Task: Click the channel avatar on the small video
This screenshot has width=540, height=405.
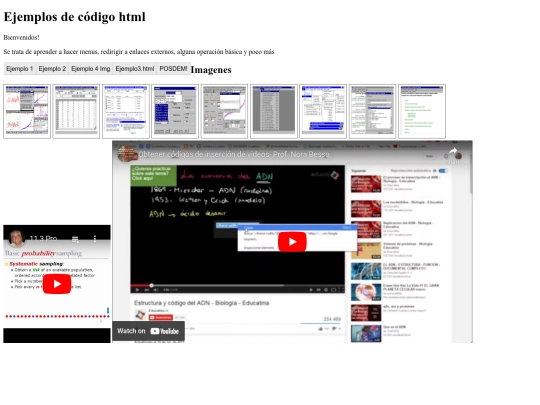Action: coord(17,238)
